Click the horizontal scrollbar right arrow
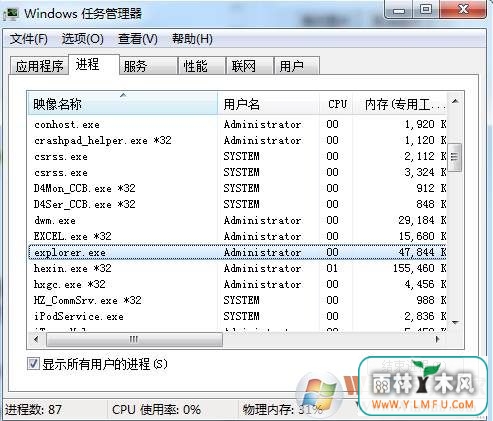Image resolution: width=493 pixels, height=421 pixels. pos(437,340)
